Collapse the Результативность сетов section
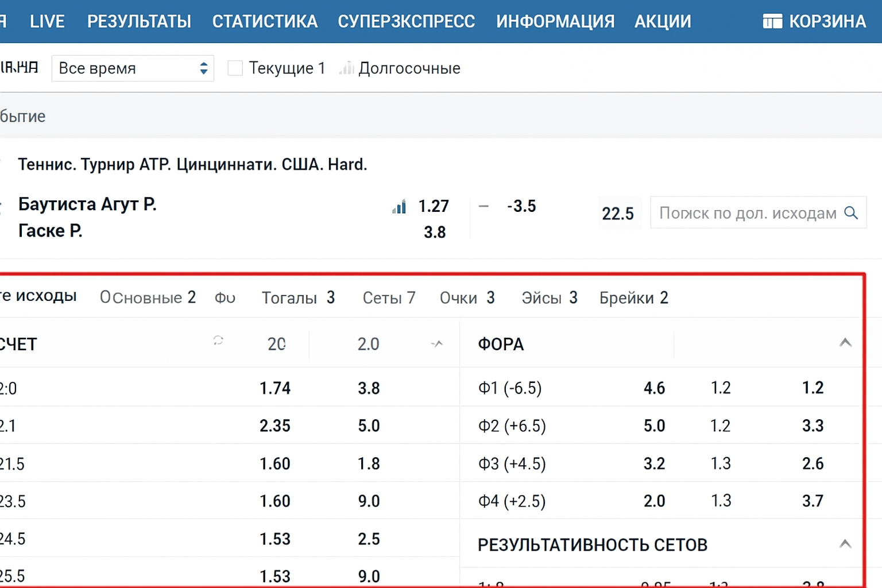This screenshot has width=882, height=588. tap(845, 544)
